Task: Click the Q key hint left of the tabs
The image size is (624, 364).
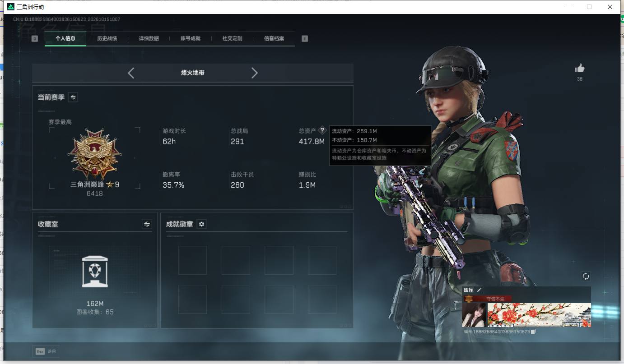Action: [35, 39]
